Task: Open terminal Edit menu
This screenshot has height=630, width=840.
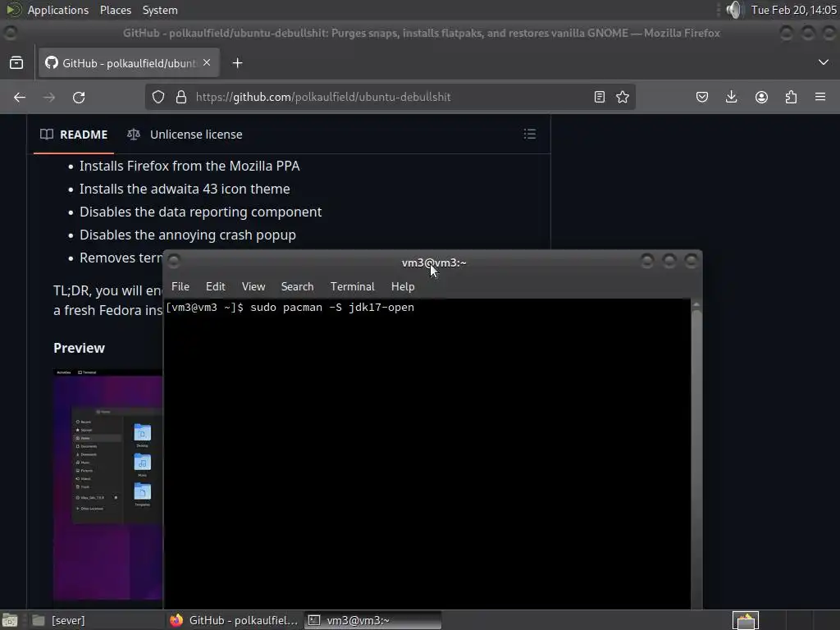Action: tap(216, 286)
